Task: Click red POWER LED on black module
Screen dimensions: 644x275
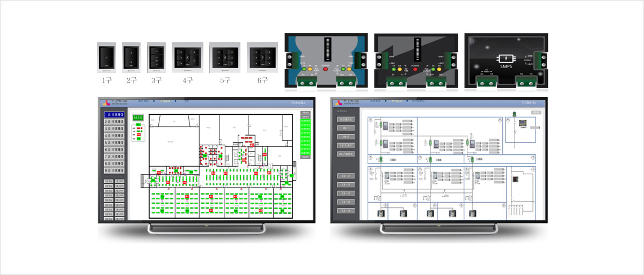Action: click(x=415, y=69)
